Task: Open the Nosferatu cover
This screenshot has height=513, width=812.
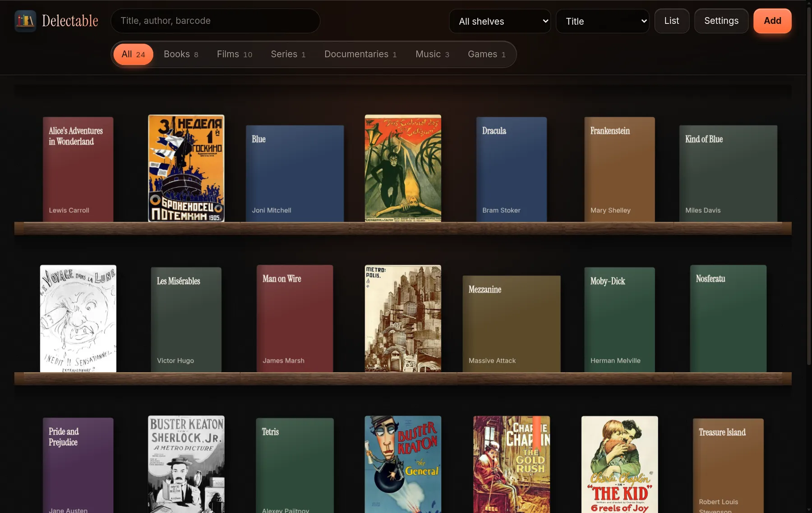Action: click(728, 319)
